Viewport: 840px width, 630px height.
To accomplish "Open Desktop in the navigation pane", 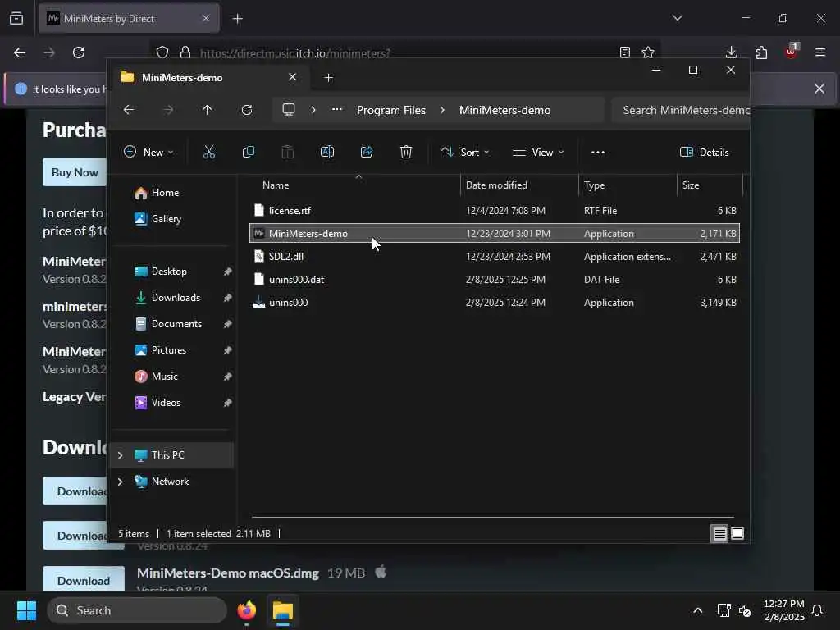I will (x=169, y=272).
